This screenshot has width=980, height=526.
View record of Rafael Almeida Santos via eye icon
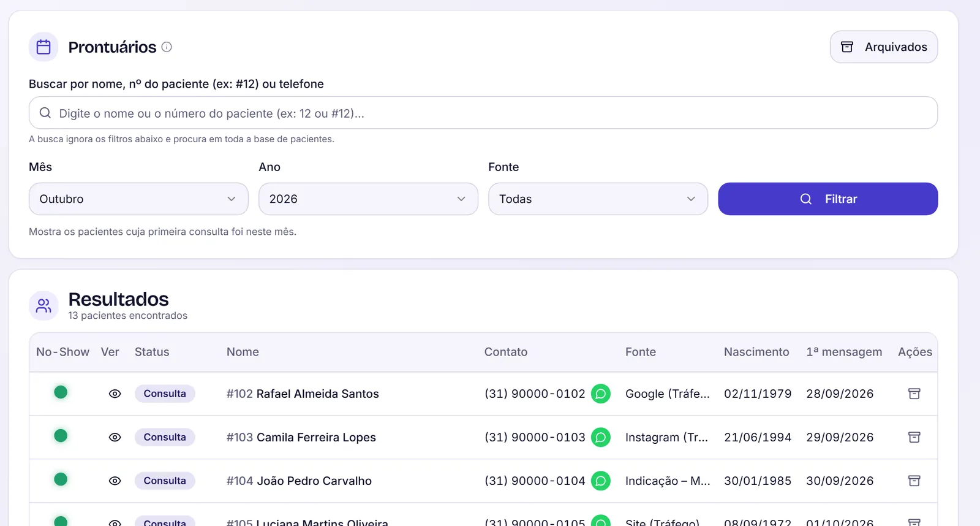[115, 394]
